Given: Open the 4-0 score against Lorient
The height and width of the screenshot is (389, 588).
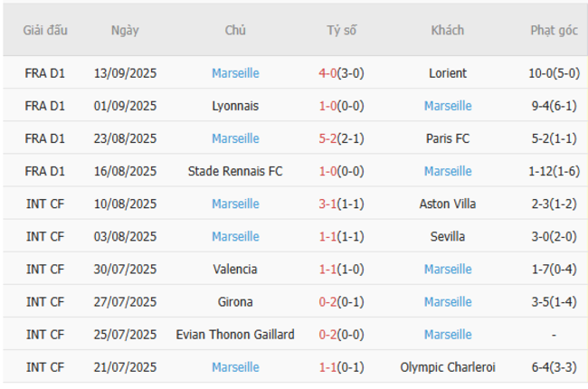Looking at the screenshot, I should tap(328, 73).
